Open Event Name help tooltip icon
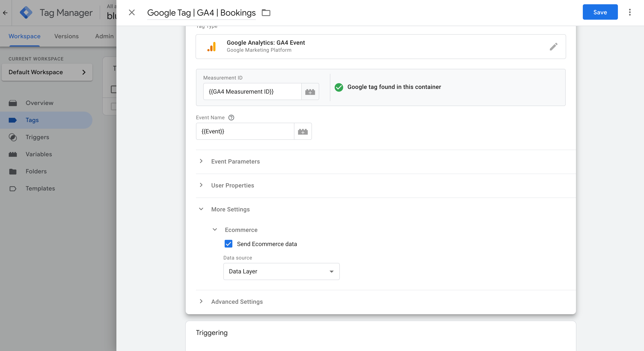644x351 pixels. pyautogui.click(x=231, y=118)
